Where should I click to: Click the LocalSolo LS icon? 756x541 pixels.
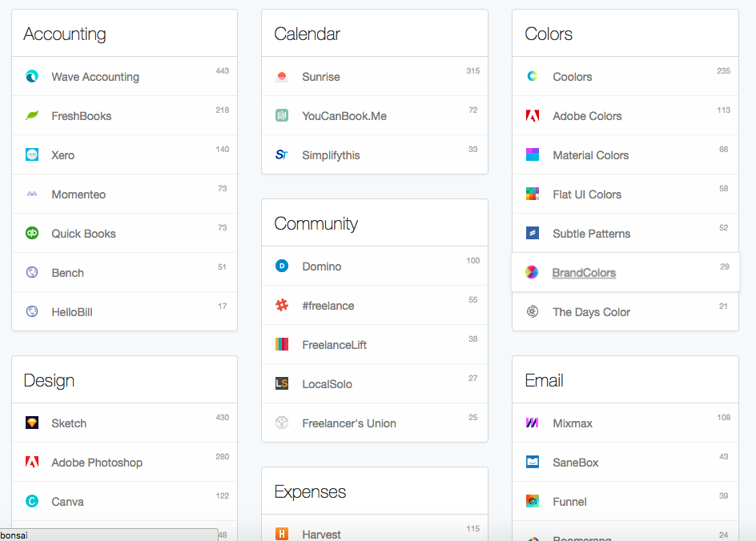282,383
